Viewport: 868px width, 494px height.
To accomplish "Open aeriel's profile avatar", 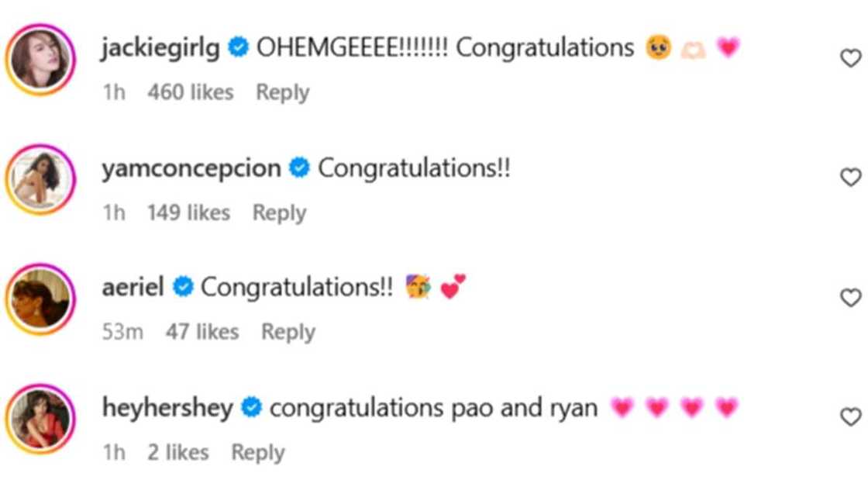I will [40, 299].
